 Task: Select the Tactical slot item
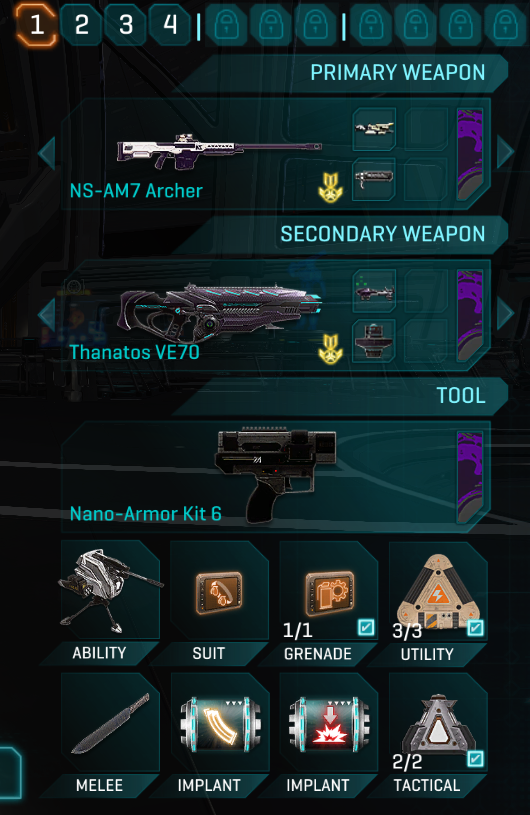tap(438, 722)
